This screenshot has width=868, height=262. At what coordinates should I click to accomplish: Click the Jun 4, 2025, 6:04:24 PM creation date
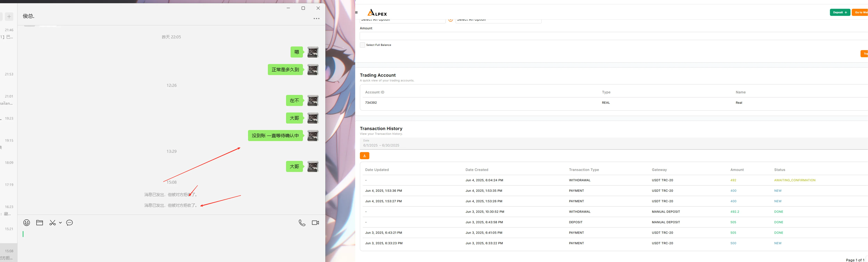(x=484, y=180)
